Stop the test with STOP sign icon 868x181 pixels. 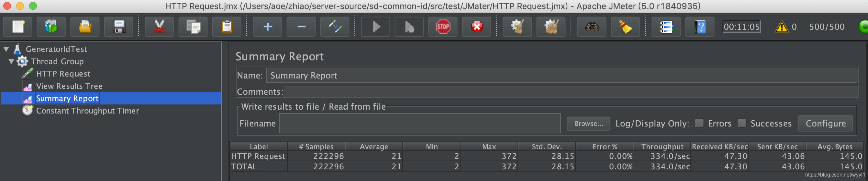(x=443, y=27)
